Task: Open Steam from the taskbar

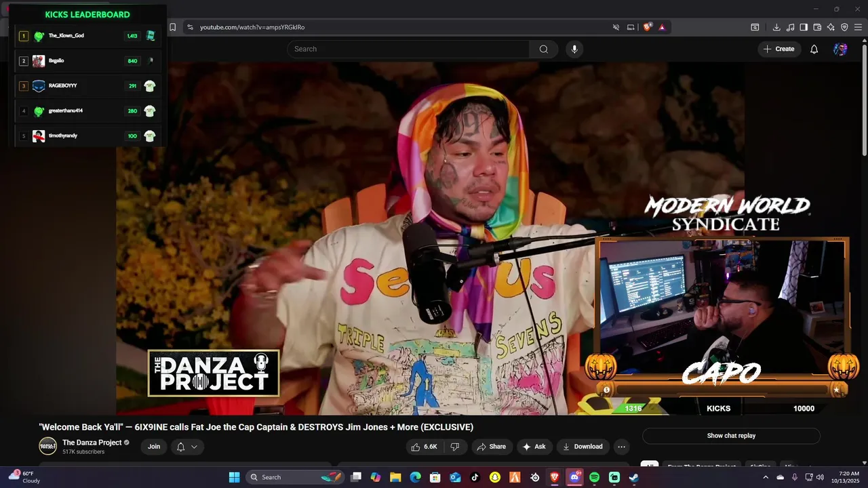Action: pos(634,477)
